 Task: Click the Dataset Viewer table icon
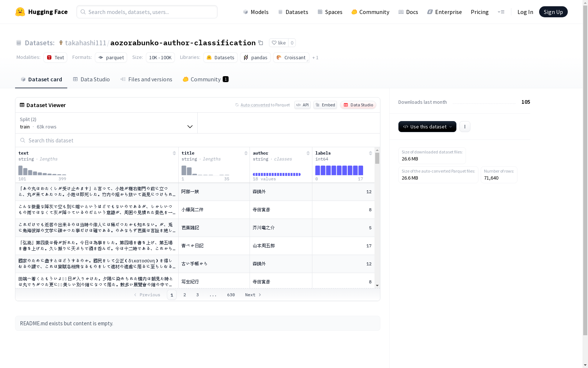[22, 105]
